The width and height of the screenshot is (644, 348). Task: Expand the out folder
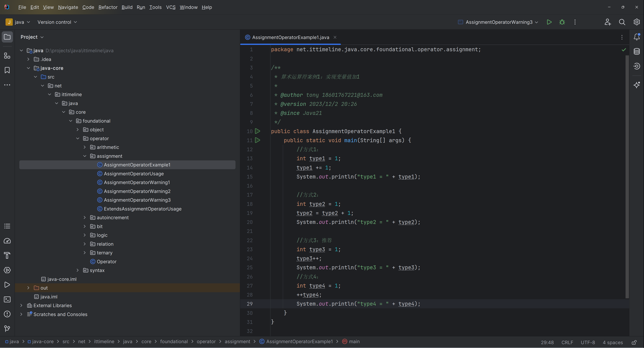pyautogui.click(x=28, y=288)
